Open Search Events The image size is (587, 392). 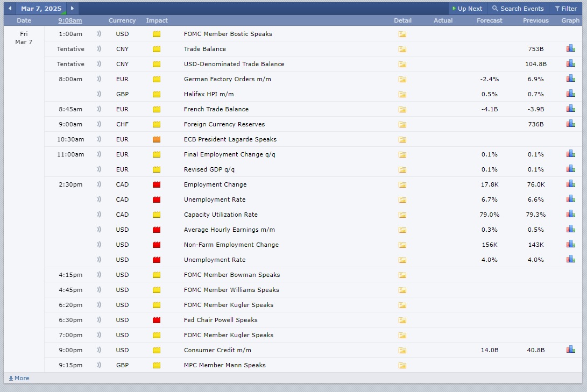click(518, 8)
